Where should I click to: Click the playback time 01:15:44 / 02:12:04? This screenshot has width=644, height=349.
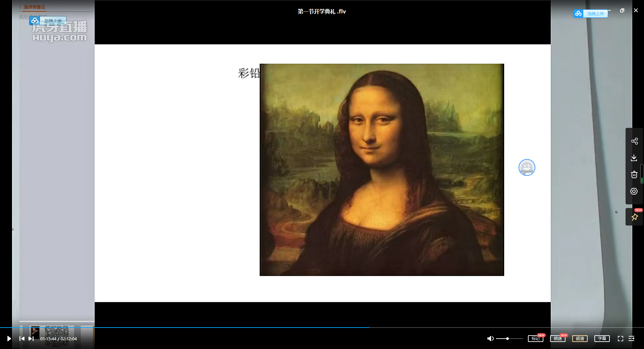pos(59,339)
